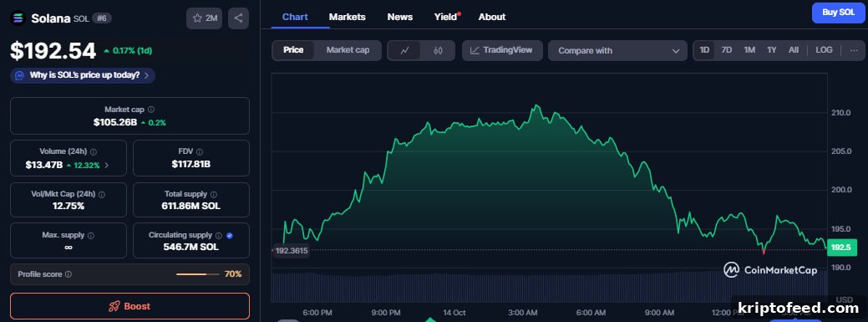Click the Profile score progress bar

point(198,274)
